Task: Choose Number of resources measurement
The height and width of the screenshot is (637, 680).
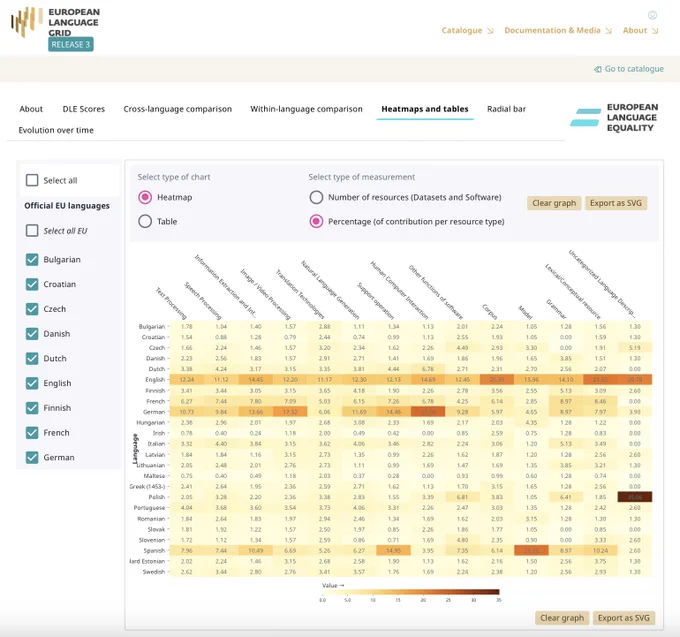Action: pos(316,197)
